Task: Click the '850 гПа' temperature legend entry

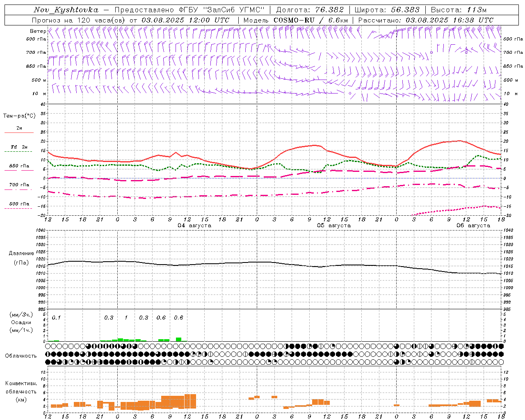Action: pos(19,166)
